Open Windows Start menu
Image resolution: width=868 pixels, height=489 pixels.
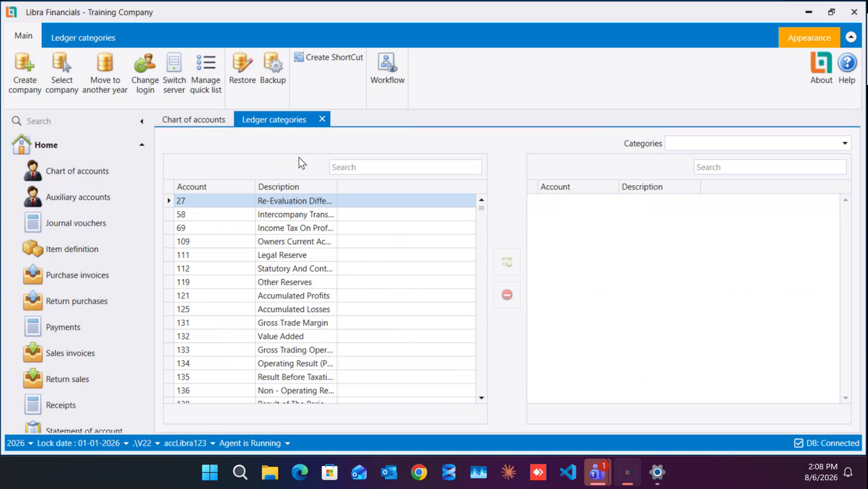(210, 472)
